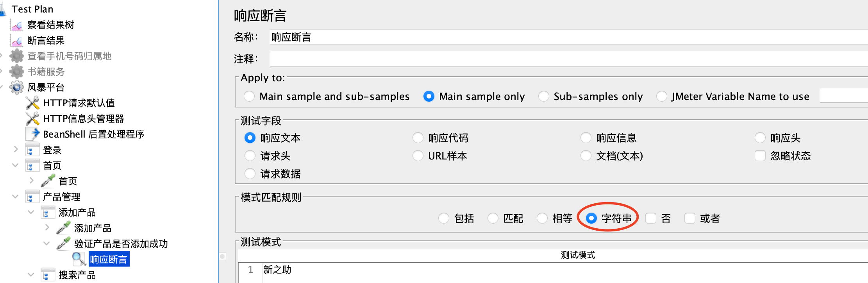868x283 pixels.
Task: Click the BeanShell 后置处理程序 icon
Action: click(x=32, y=134)
